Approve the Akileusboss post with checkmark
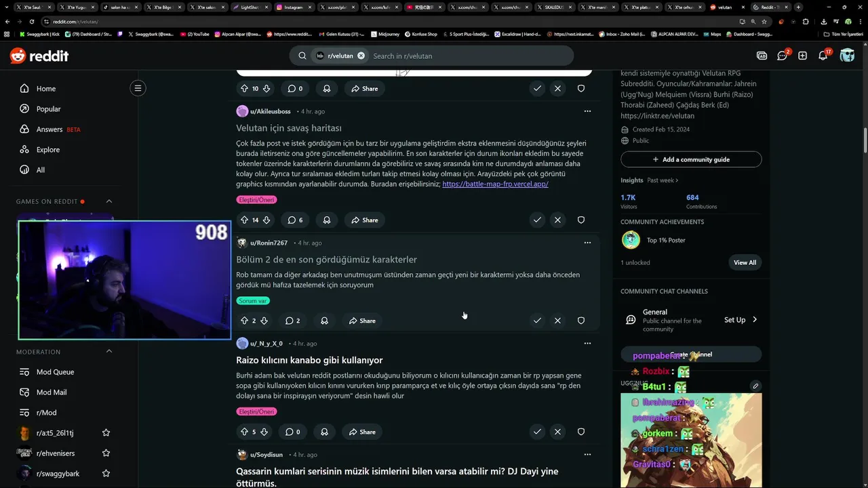Image resolution: width=868 pixels, height=488 pixels. tap(537, 220)
